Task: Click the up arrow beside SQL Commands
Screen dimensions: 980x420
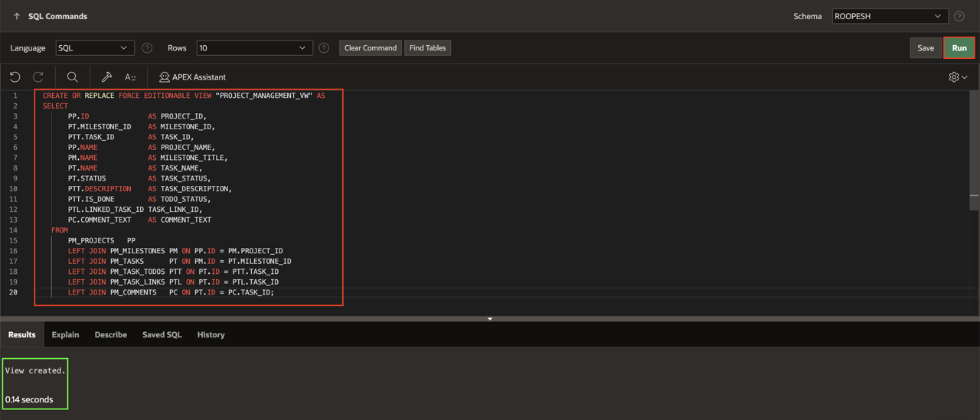Action: tap(16, 16)
